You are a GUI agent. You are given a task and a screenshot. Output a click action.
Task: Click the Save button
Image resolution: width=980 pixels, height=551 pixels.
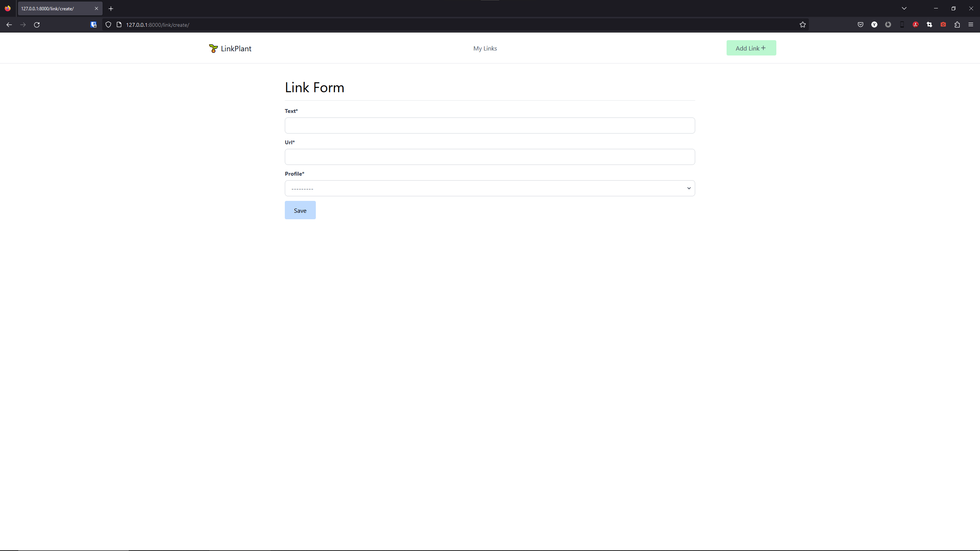coord(300,210)
